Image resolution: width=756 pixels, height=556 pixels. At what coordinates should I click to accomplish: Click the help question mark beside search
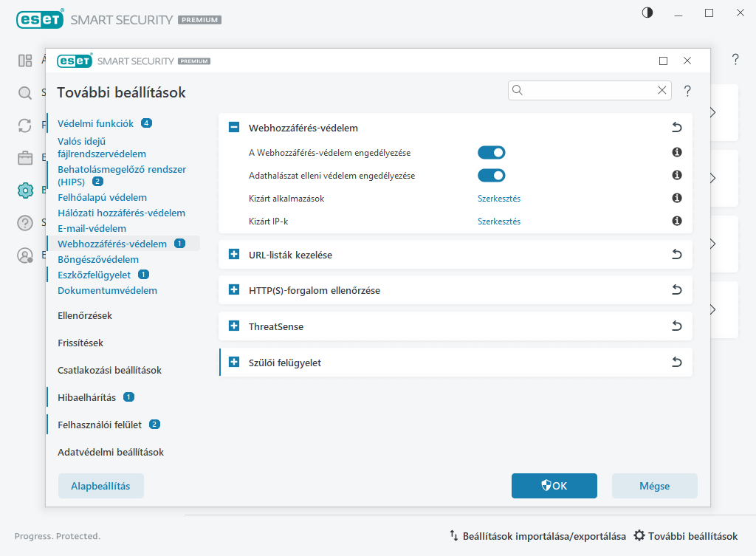click(687, 91)
